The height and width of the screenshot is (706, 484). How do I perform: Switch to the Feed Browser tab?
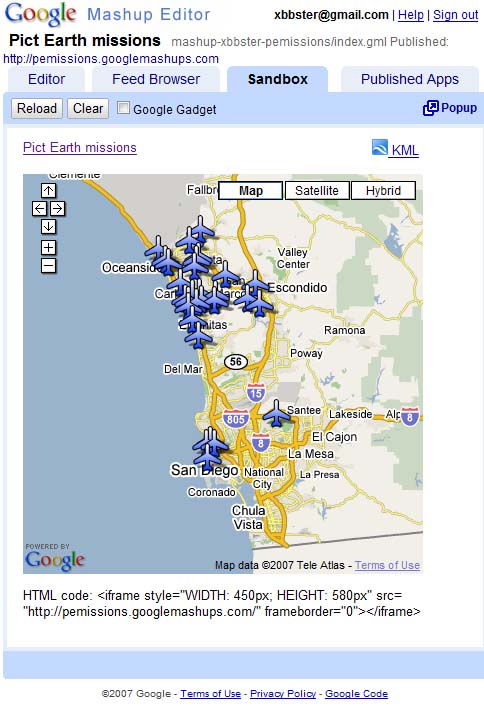click(156, 79)
